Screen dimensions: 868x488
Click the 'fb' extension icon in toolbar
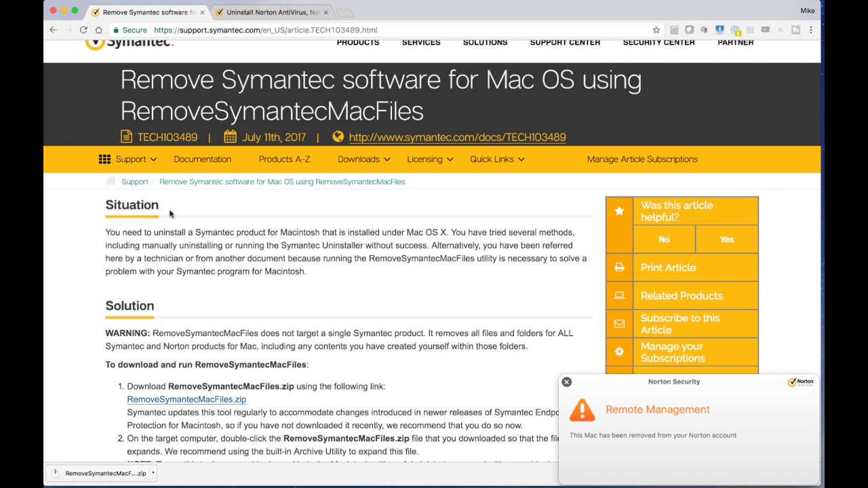tap(795, 30)
